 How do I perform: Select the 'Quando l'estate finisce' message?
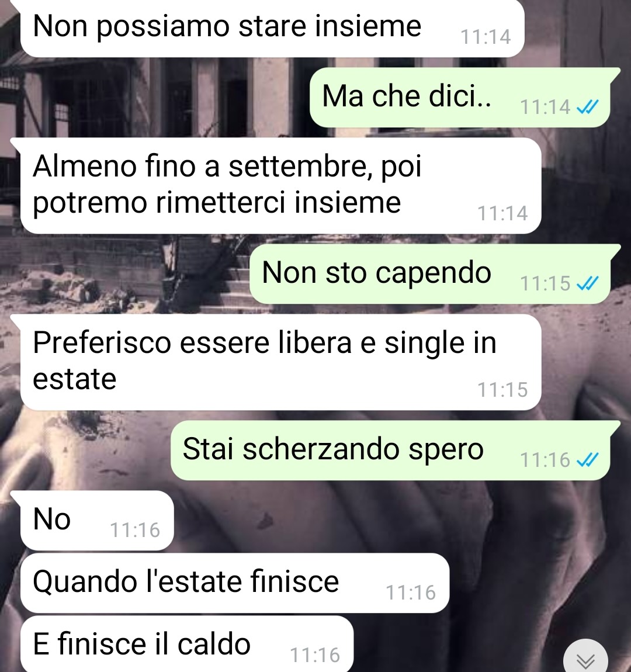pos(235,583)
